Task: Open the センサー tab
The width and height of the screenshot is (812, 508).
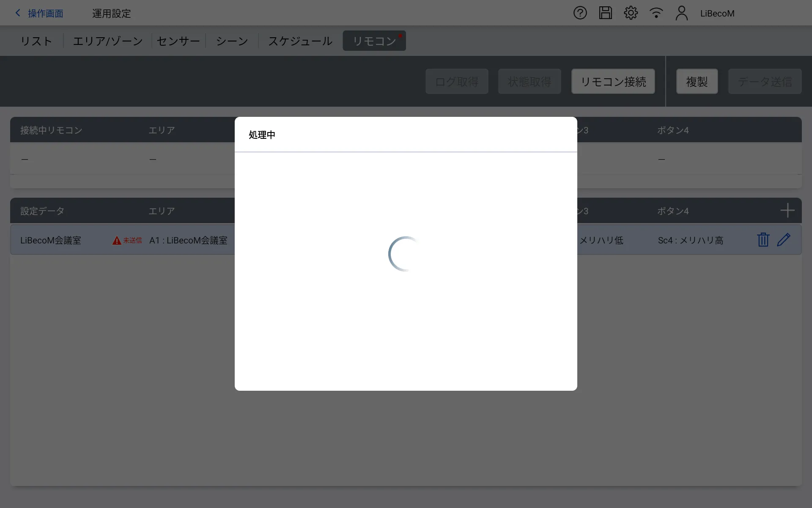Action: [178, 41]
